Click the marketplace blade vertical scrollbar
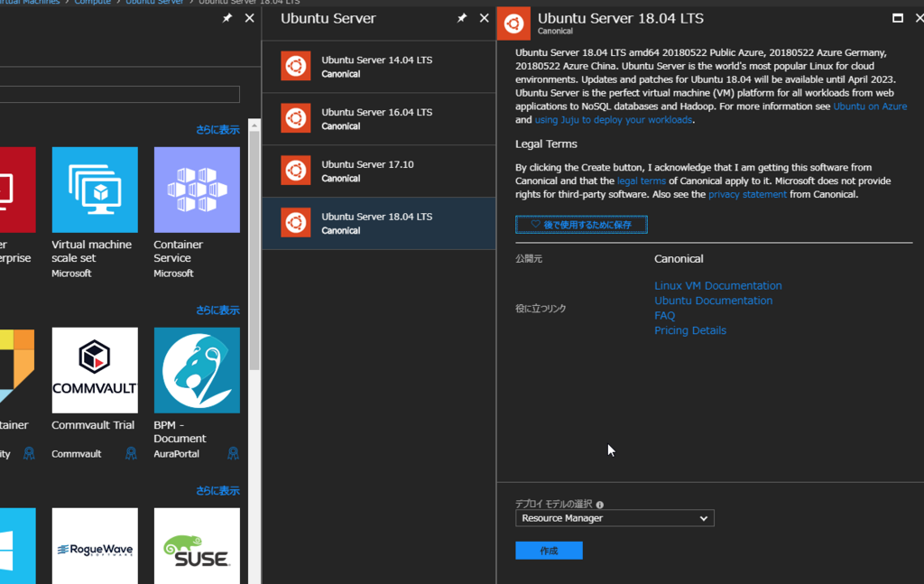924x584 pixels. click(254, 250)
